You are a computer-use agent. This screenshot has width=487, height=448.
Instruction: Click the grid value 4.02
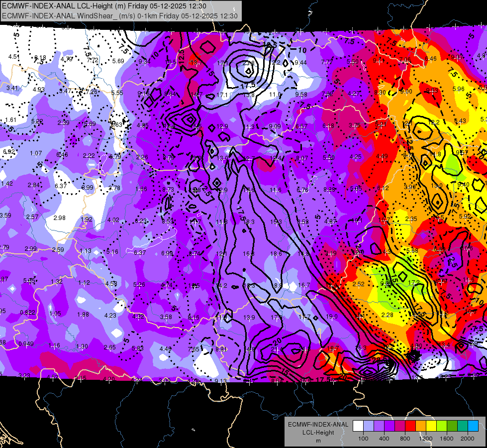click(113, 220)
